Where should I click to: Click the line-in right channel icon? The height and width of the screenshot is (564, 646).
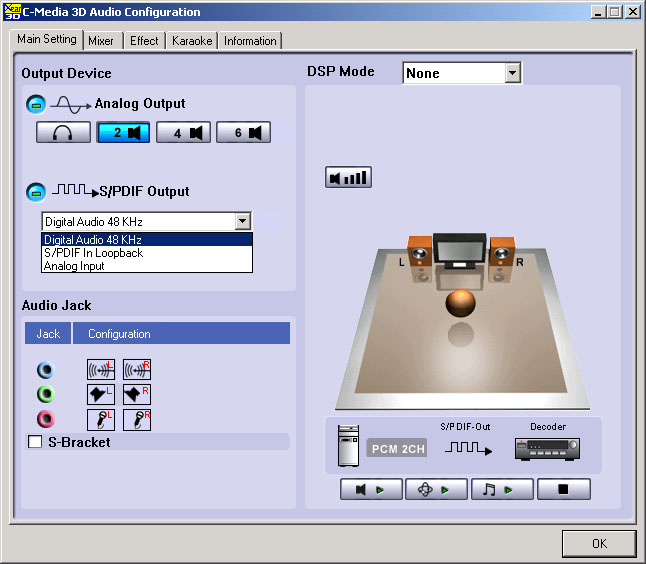click(137, 370)
